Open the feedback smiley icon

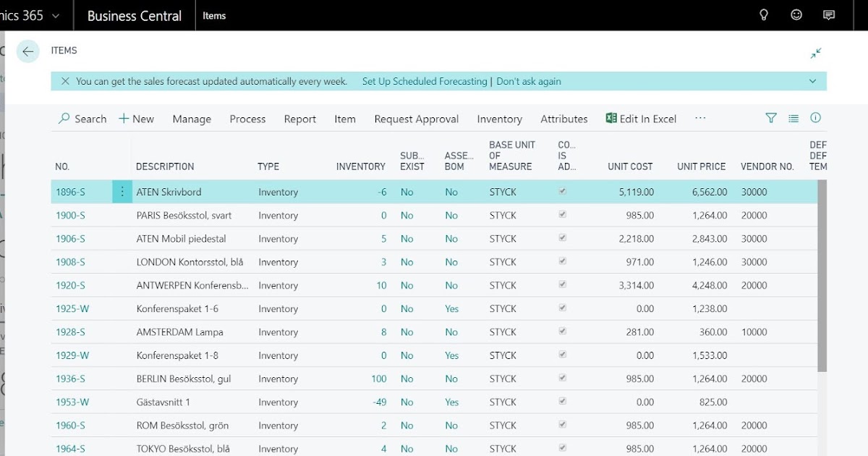[796, 14]
